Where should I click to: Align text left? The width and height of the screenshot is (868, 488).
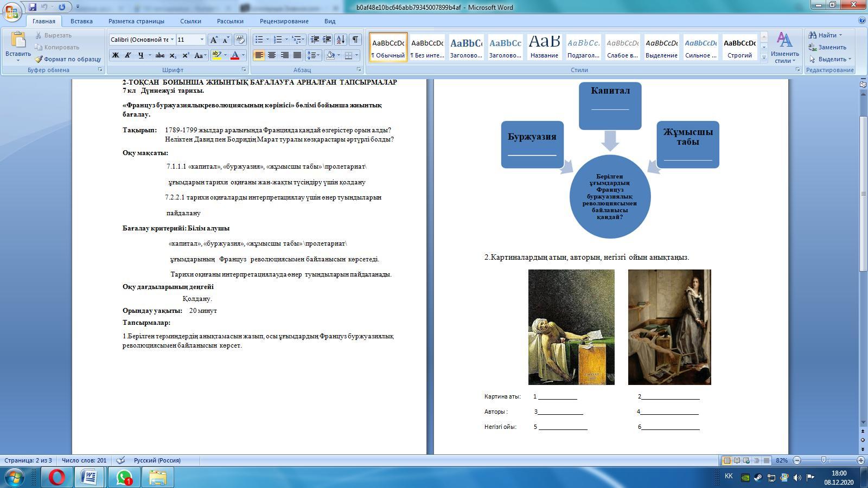click(259, 55)
